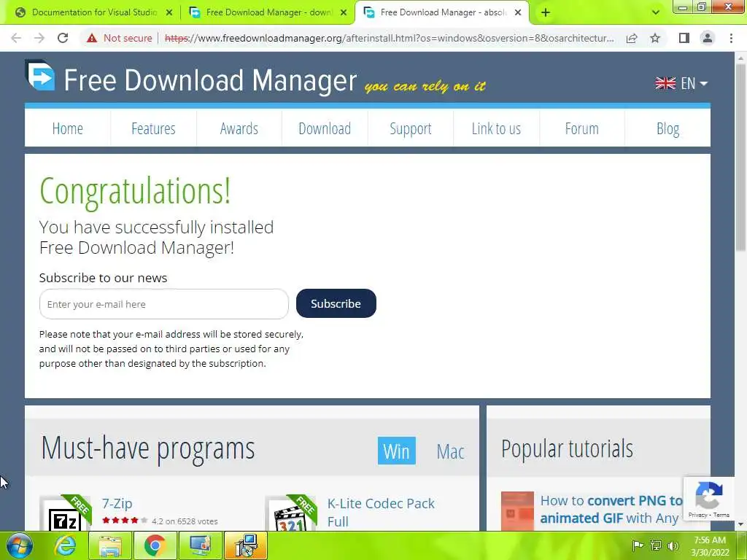Click the network tray icon
747x560 pixels.
click(x=656, y=545)
